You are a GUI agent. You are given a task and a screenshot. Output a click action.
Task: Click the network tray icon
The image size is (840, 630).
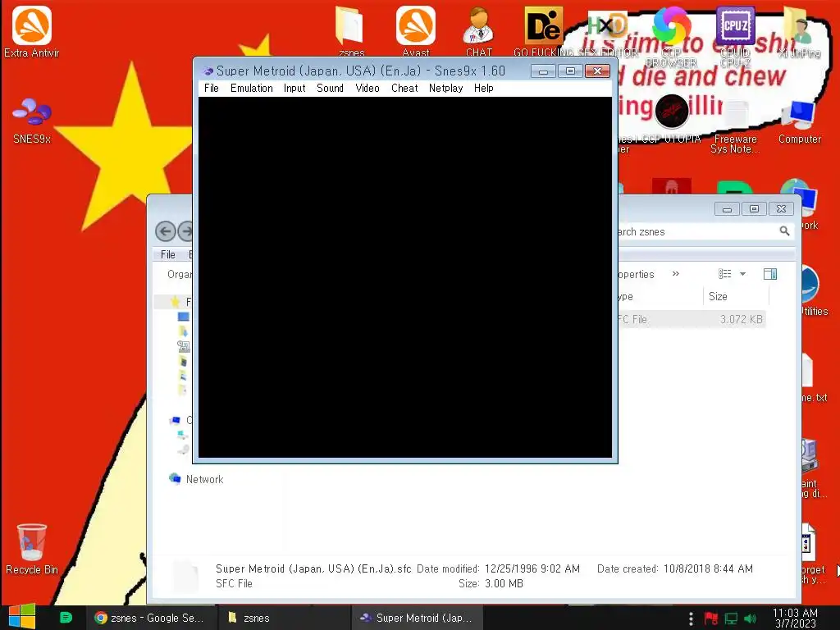point(731,619)
